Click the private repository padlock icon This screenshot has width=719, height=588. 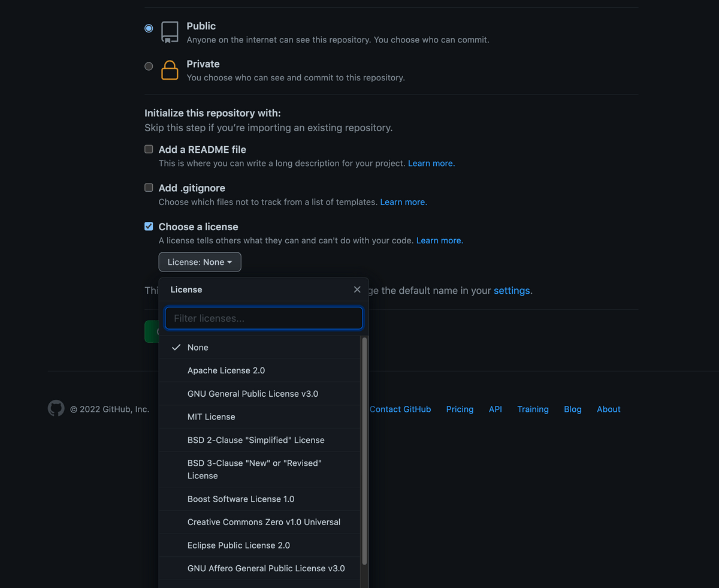pyautogui.click(x=170, y=70)
